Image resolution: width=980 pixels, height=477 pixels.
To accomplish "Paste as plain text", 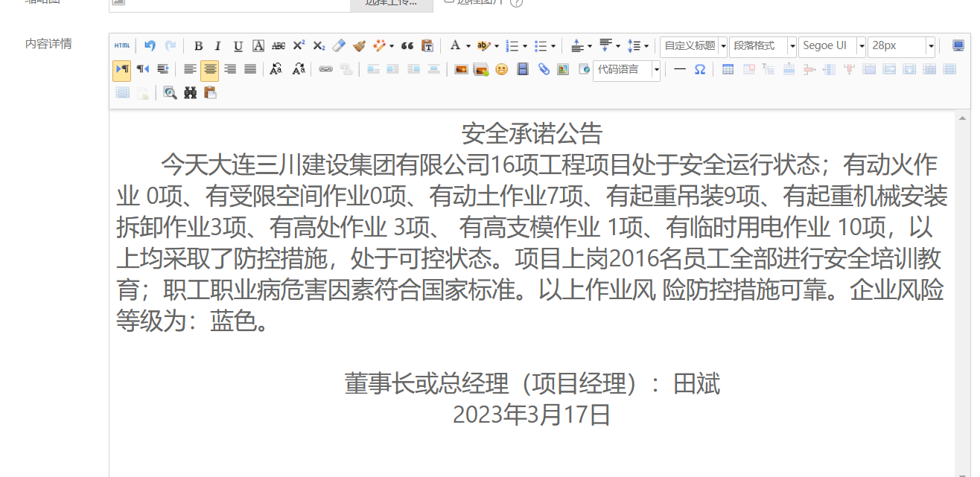I will click(427, 45).
